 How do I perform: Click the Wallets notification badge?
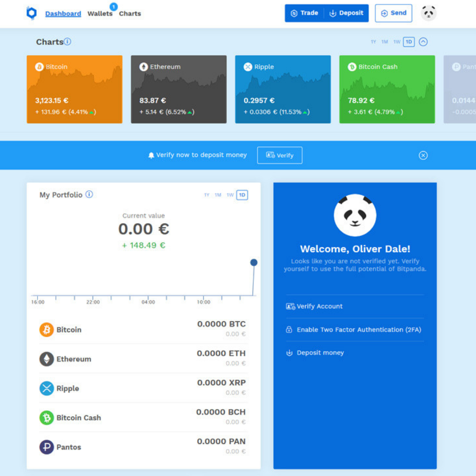click(x=114, y=7)
